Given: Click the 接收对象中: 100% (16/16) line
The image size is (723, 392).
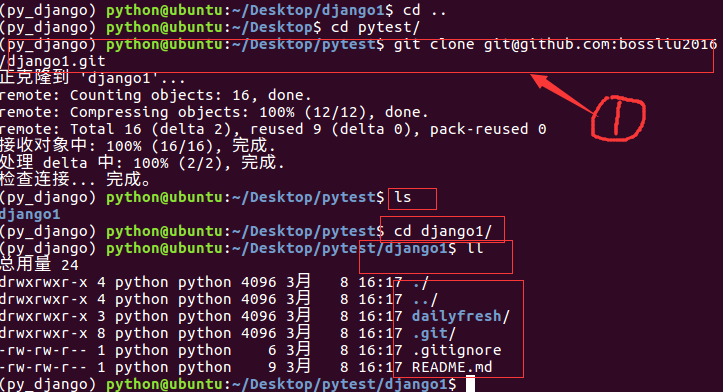Looking at the screenshot, I should (x=137, y=146).
